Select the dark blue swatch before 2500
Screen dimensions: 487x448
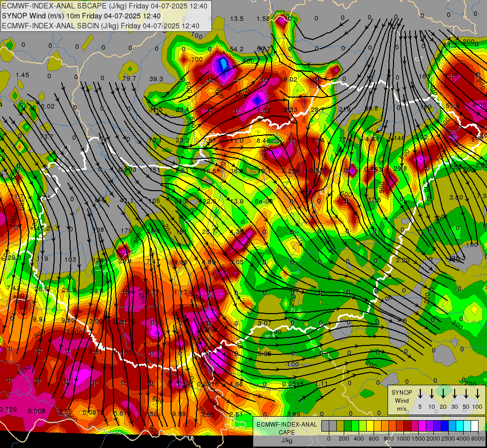[x=444, y=426]
